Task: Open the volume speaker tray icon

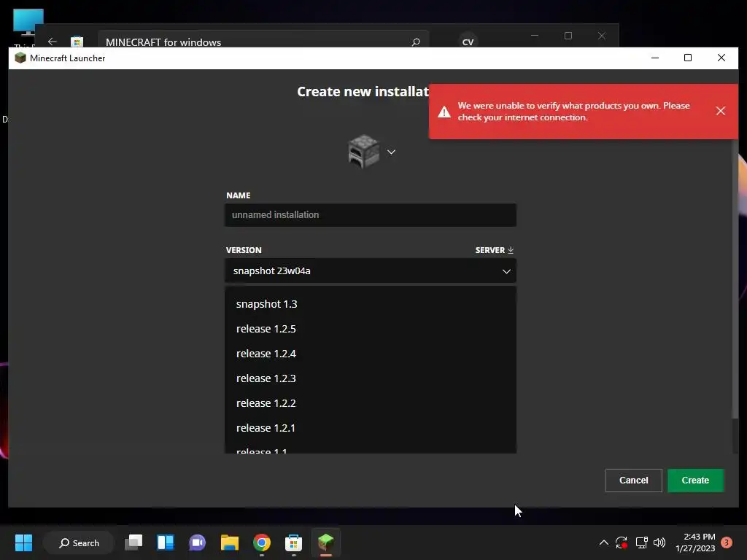Action: pos(659,542)
